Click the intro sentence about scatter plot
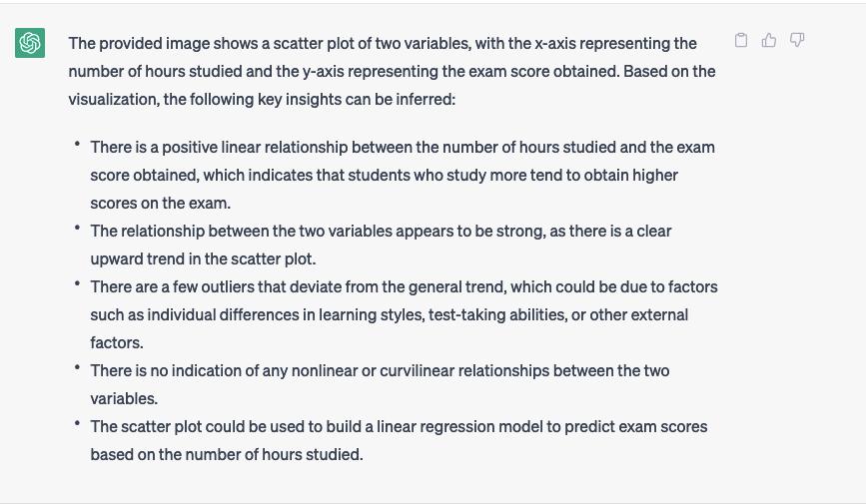Viewport: 866px width, 504px height. [x=393, y=71]
